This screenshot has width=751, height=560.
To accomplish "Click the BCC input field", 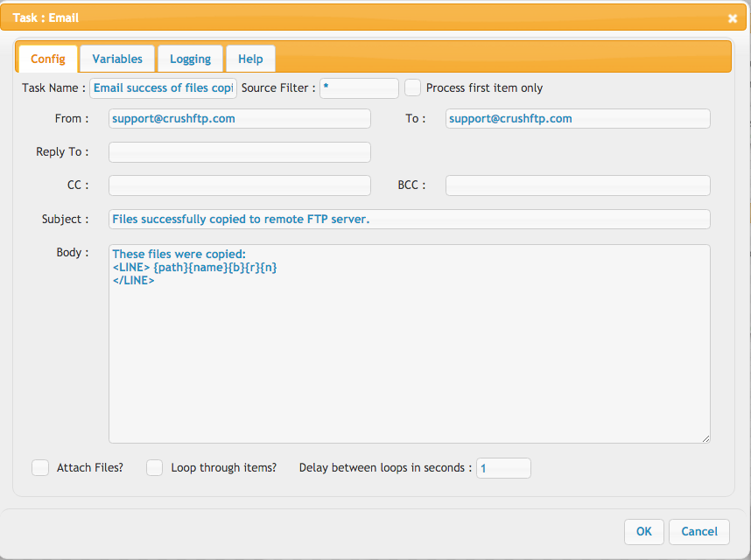I will click(x=578, y=185).
